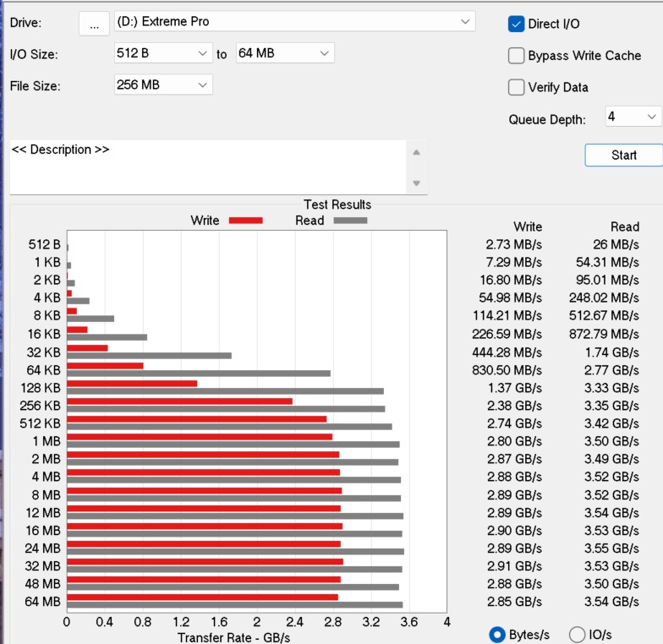663x644 pixels.
Task: Open the Queue Depth dropdown
Action: click(x=633, y=117)
